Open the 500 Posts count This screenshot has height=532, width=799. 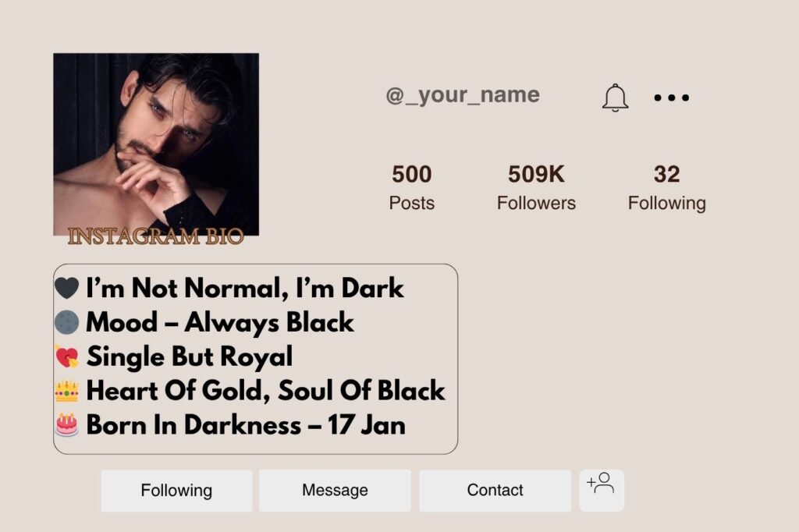(411, 187)
